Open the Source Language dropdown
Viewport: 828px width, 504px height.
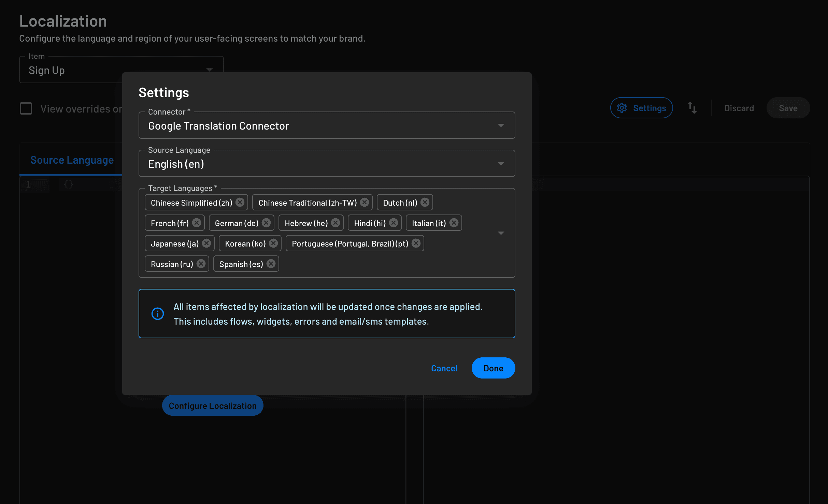(x=501, y=163)
